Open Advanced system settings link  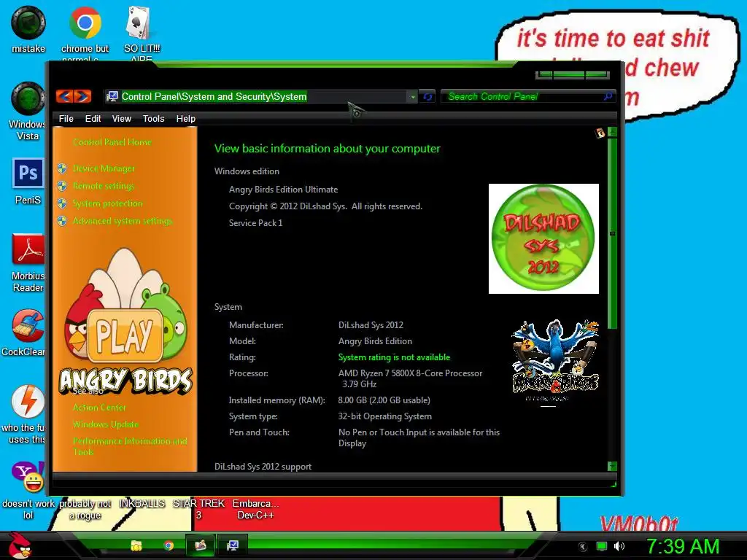click(123, 221)
